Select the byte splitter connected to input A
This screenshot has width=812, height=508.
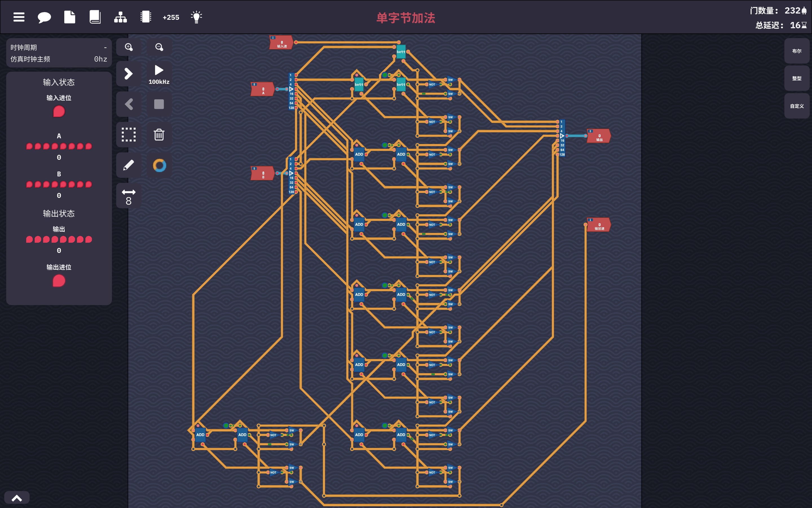tap(291, 91)
